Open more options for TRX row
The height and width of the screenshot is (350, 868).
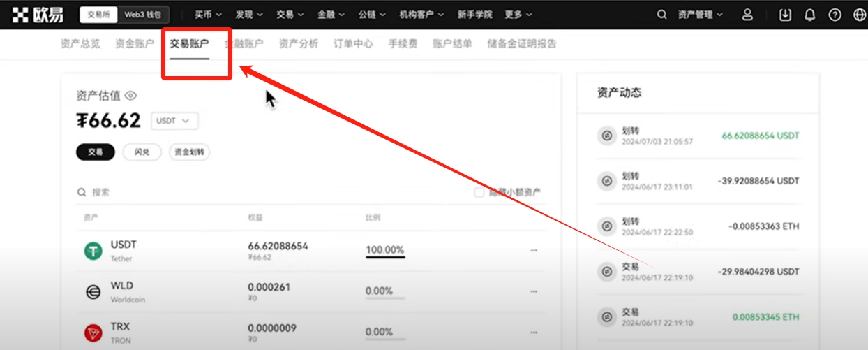[x=534, y=332]
